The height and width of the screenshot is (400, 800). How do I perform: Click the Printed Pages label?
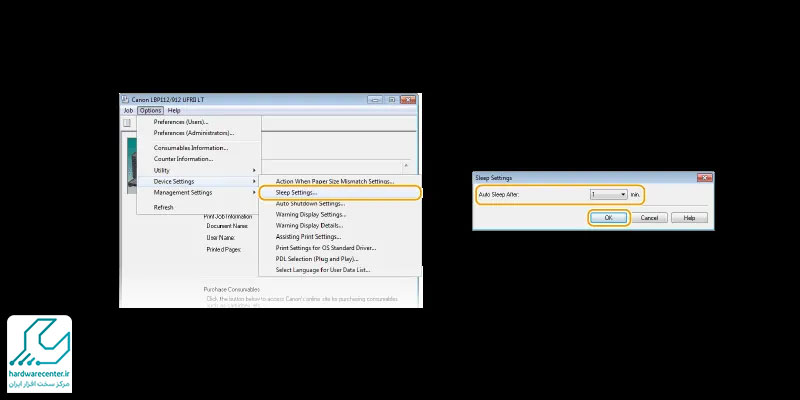[x=223, y=249]
